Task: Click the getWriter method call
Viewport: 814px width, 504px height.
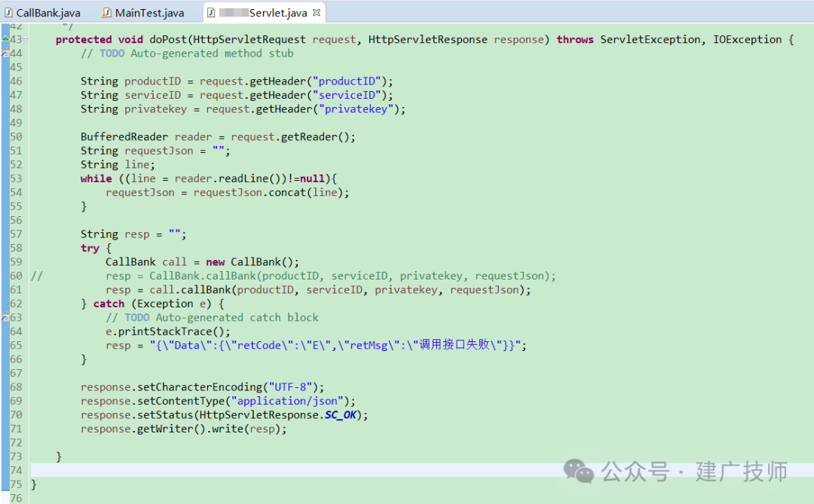Action: pos(165,429)
